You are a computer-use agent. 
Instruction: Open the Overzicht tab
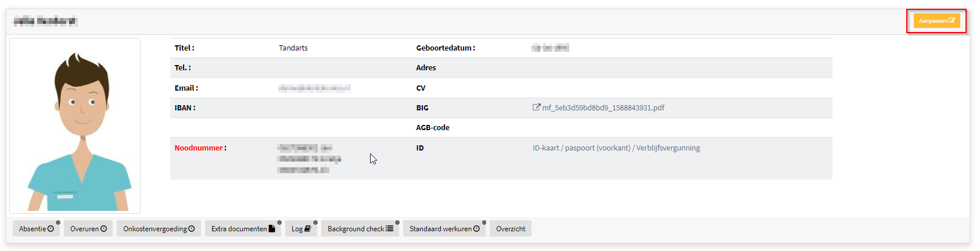[x=511, y=229]
